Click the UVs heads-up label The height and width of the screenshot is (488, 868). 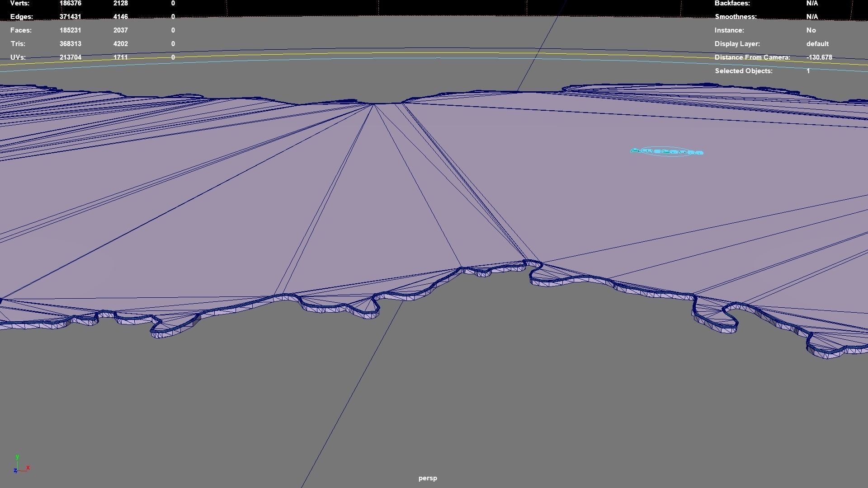coord(18,57)
